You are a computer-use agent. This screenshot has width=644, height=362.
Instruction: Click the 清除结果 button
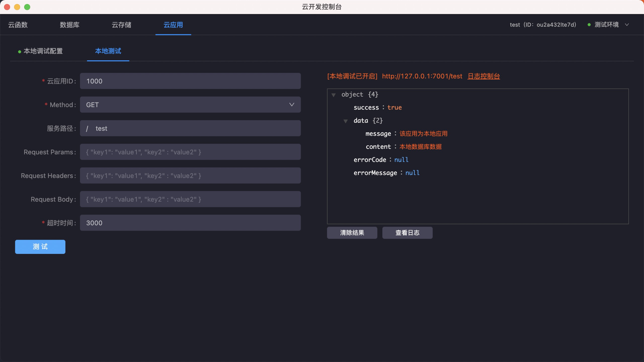tap(352, 233)
